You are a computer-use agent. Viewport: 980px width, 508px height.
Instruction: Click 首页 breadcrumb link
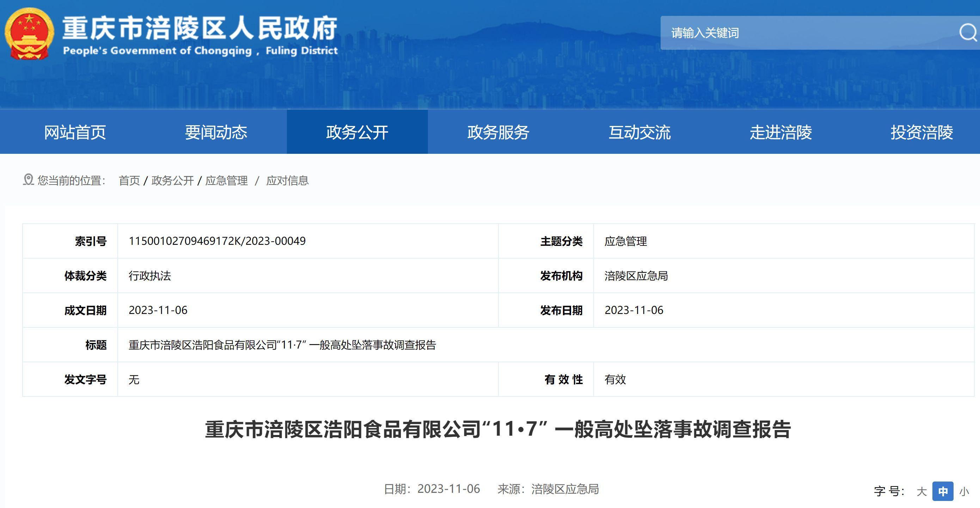[129, 181]
